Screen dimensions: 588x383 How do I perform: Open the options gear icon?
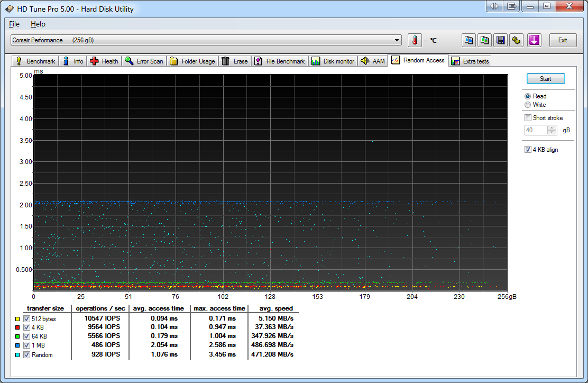(517, 40)
